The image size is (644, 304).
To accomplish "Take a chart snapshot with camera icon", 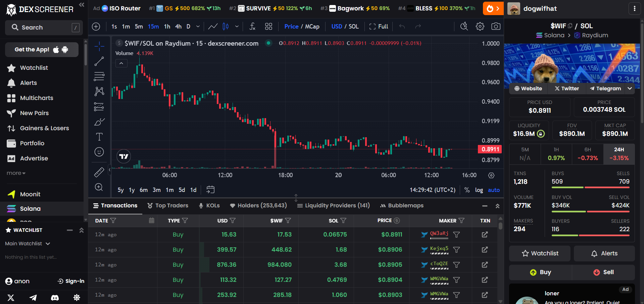I will (x=496, y=27).
